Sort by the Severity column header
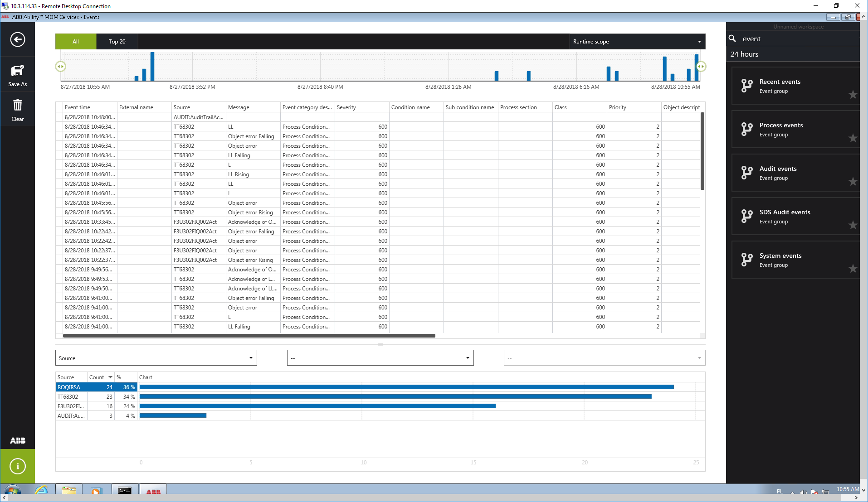The width and height of the screenshot is (868, 502). coord(346,107)
